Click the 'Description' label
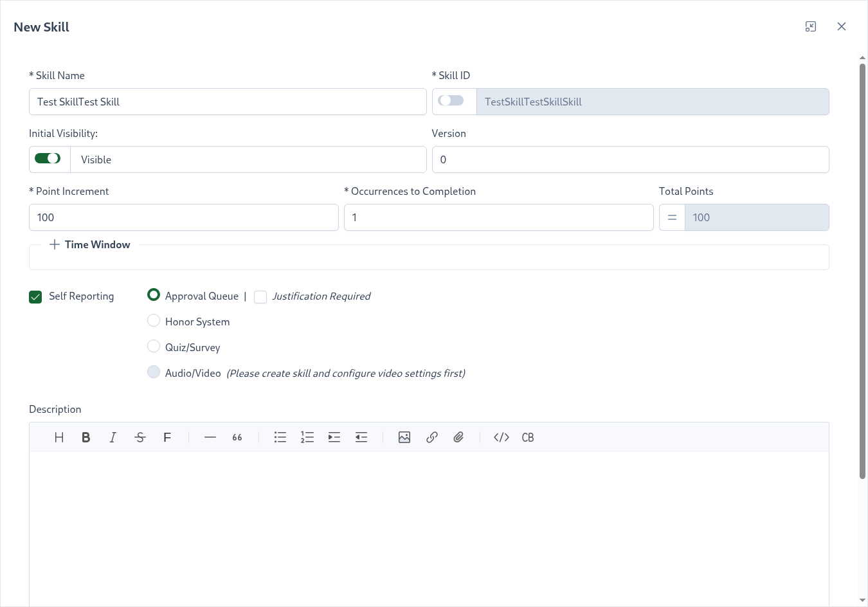The width and height of the screenshot is (868, 607). pos(55,409)
